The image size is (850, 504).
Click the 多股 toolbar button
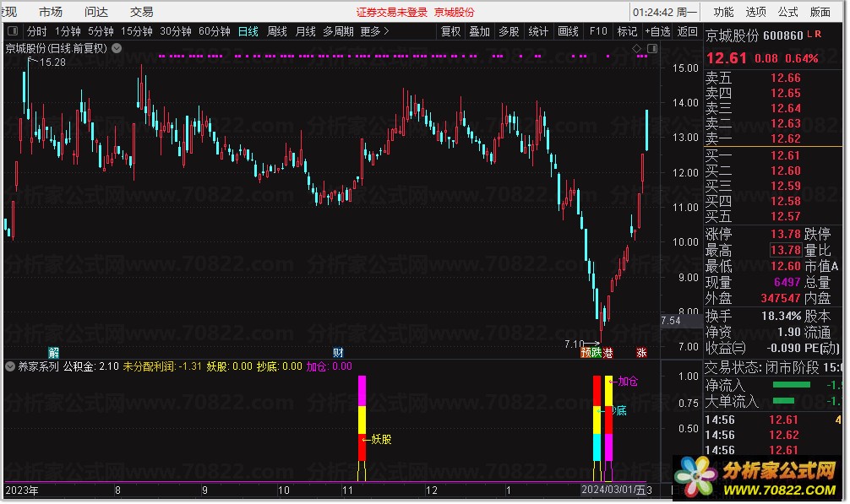point(509,31)
